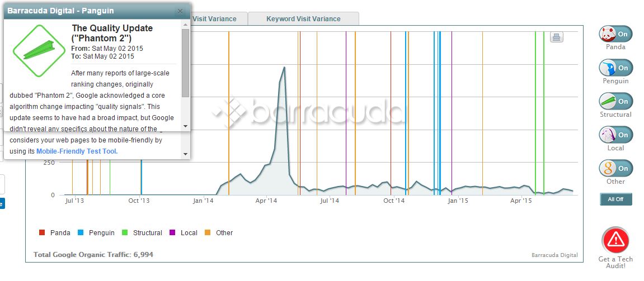Toggle the Panda updates switch
This screenshot has height=281, width=644.
click(615, 34)
